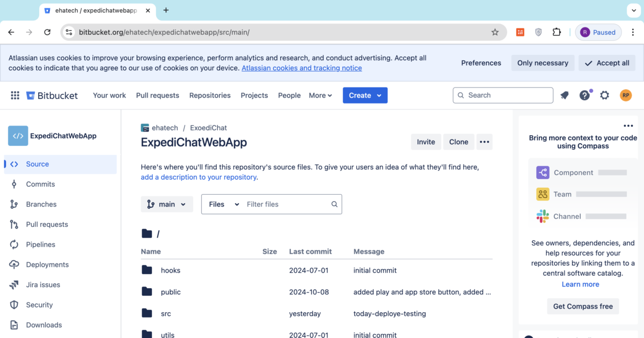Screen dimensions: 644x338
Task: Select Downloads in the sidebar
Action: click(60, 325)
